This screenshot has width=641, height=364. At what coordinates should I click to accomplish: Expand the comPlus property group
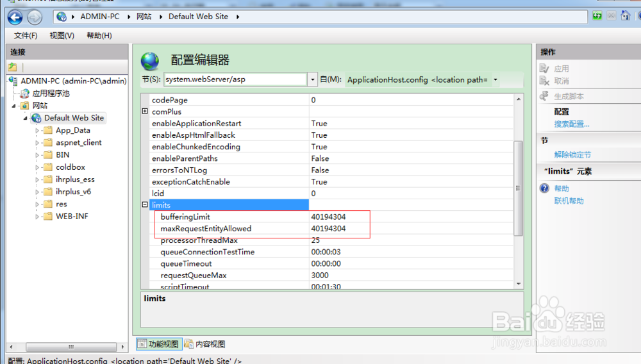pyautogui.click(x=145, y=111)
